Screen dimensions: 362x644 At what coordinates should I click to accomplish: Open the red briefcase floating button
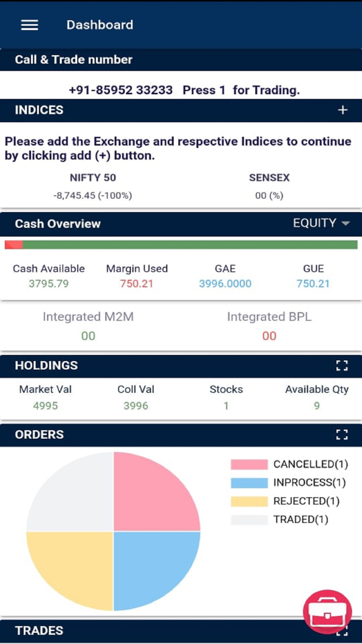[x=327, y=612]
